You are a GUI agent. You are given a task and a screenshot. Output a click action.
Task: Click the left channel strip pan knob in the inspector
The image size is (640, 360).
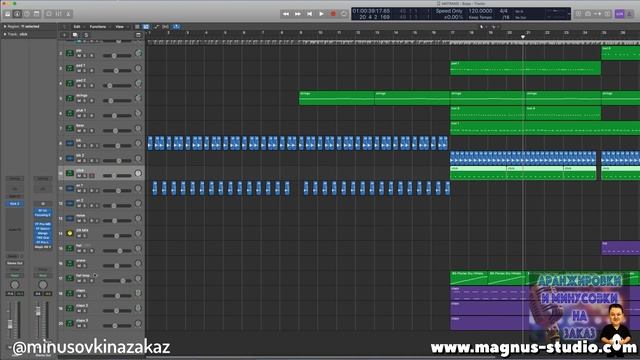click(x=15, y=284)
